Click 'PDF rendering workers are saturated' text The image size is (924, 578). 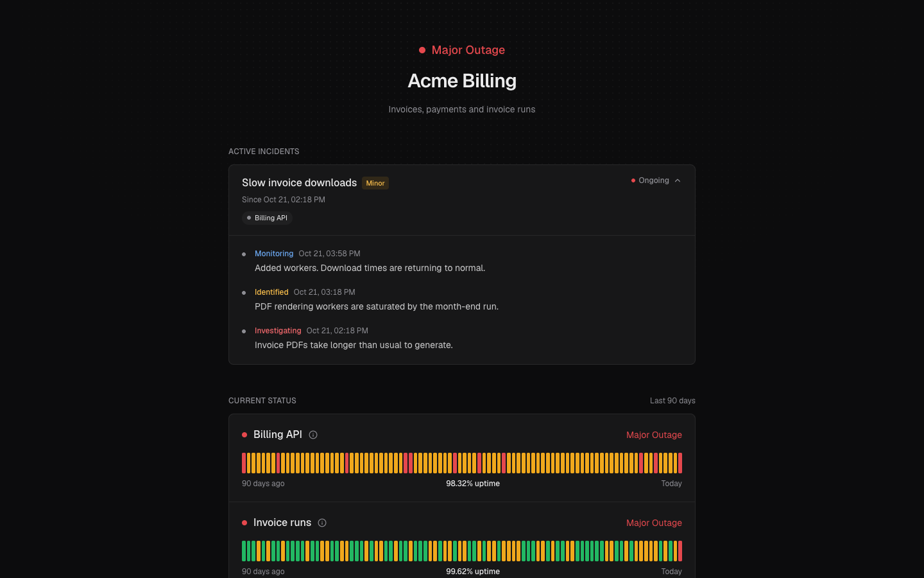click(x=377, y=306)
